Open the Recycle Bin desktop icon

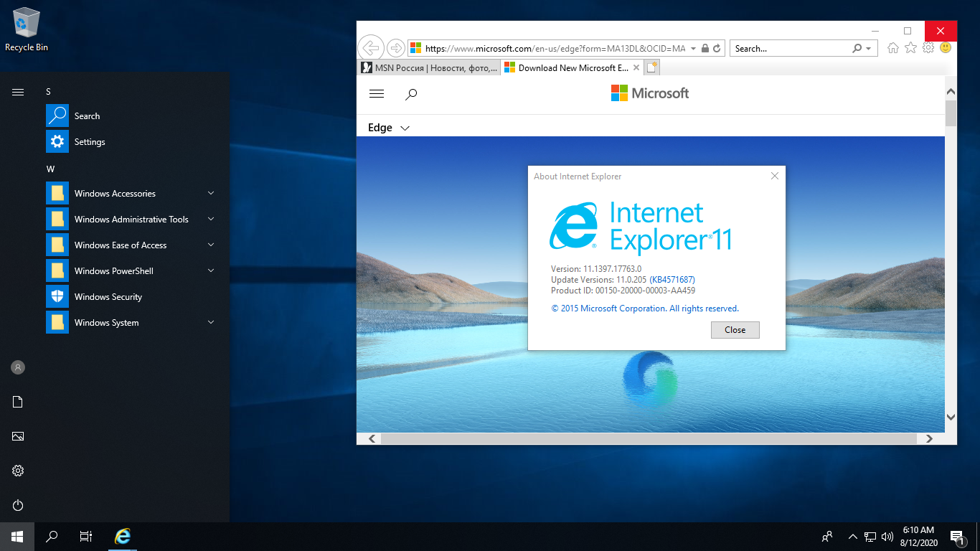tap(27, 29)
